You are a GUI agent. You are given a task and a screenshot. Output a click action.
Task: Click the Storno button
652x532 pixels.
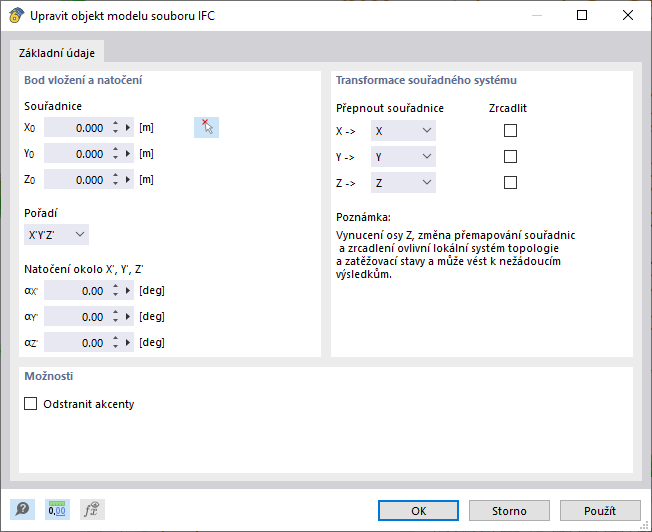[x=509, y=511]
